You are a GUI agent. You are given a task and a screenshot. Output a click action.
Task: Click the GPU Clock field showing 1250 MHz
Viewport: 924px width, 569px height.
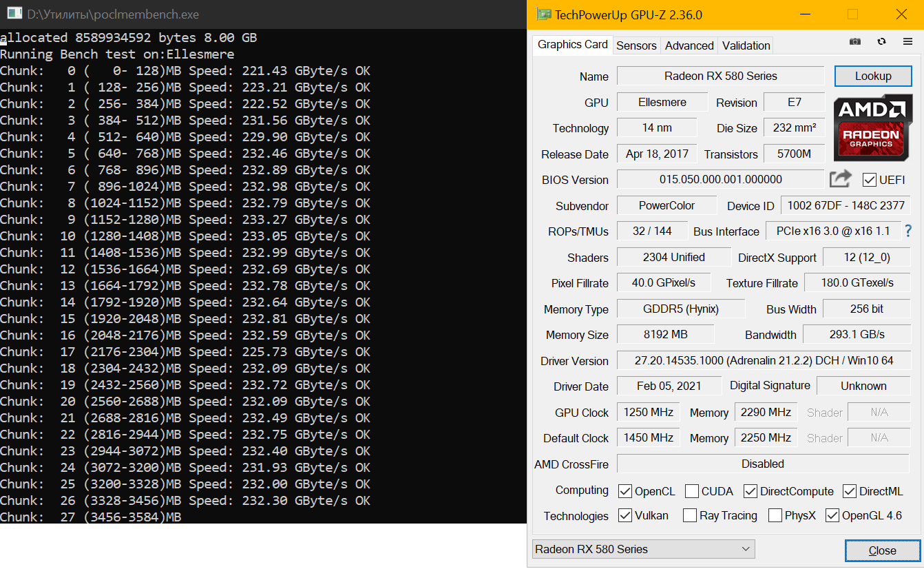click(x=649, y=412)
